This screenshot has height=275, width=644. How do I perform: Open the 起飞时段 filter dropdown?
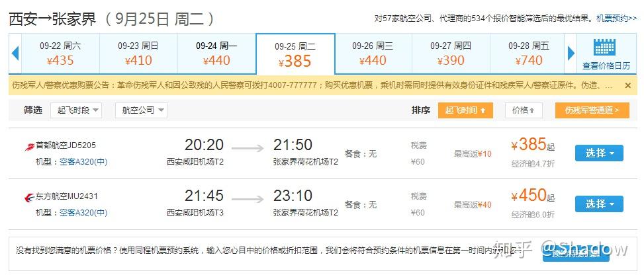tap(76, 110)
